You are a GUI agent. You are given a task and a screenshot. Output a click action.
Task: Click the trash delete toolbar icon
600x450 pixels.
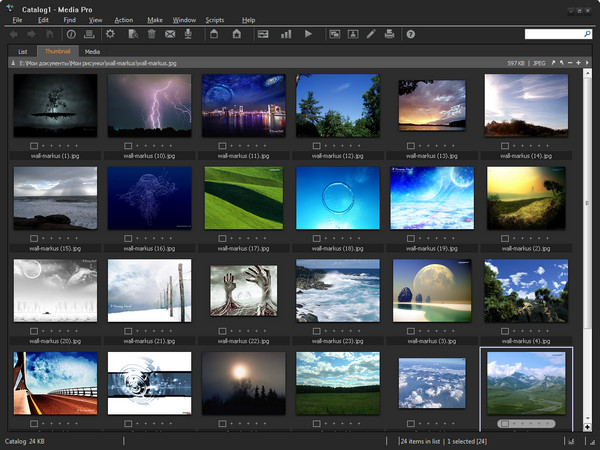coord(151,34)
